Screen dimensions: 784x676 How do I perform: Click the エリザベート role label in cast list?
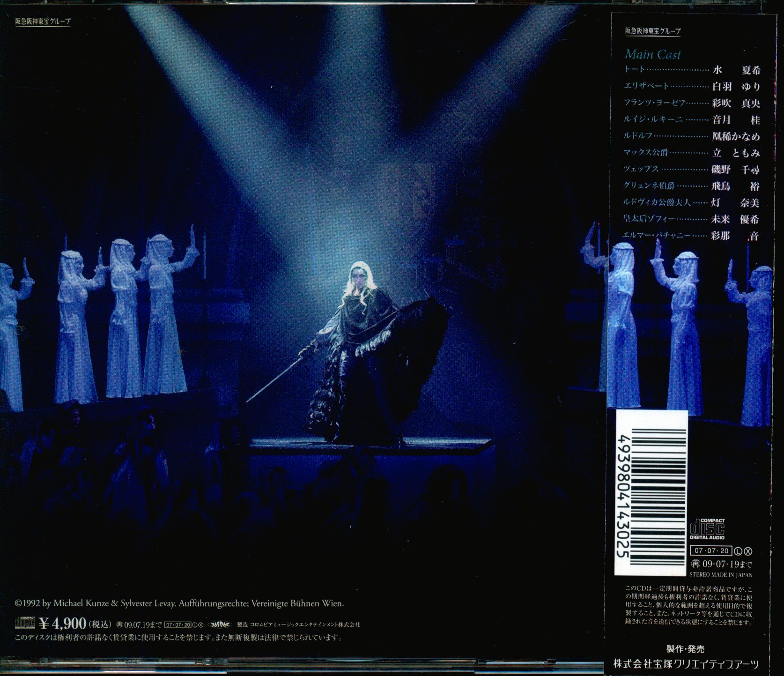[x=646, y=86]
